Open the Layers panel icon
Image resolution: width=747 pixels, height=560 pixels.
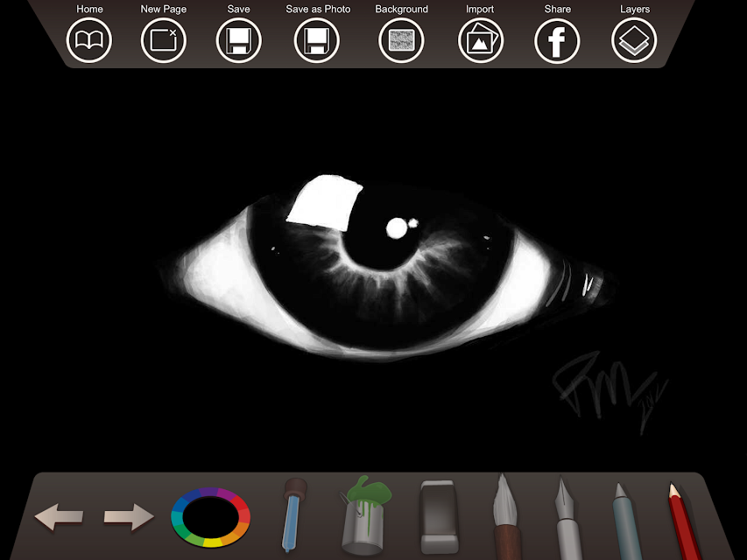click(x=634, y=40)
